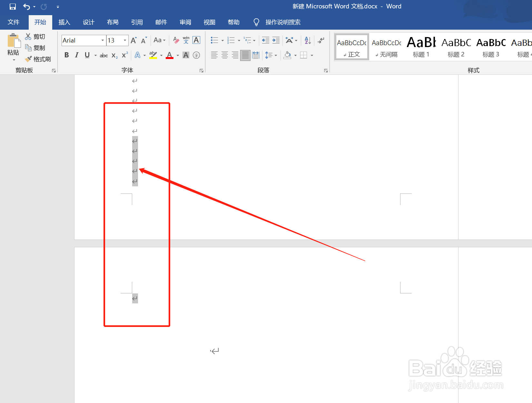Expand the font size 13 dropdown
The width and height of the screenshot is (532, 403).
[x=125, y=40]
